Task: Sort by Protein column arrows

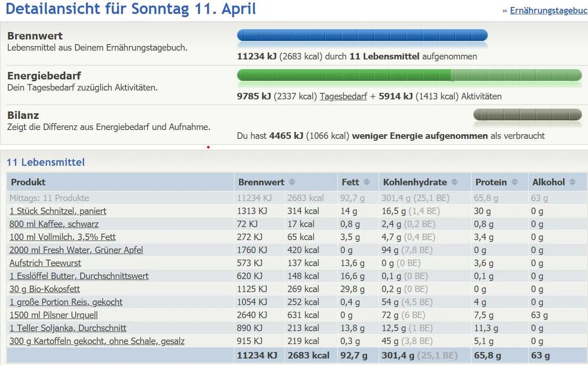Action: [x=514, y=182]
